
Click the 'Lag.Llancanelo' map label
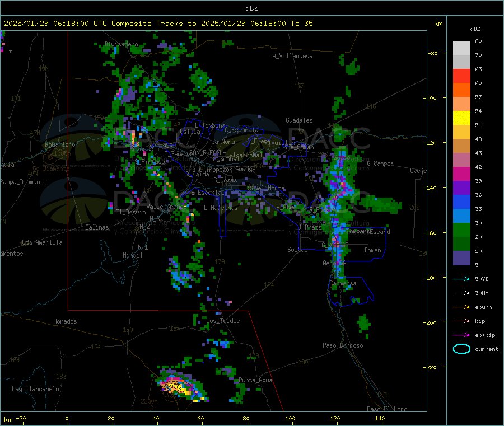click(x=35, y=389)
